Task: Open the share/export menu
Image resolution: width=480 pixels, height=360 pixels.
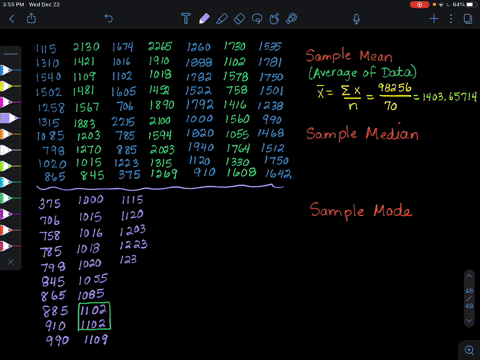Action: tap(31, 18)
